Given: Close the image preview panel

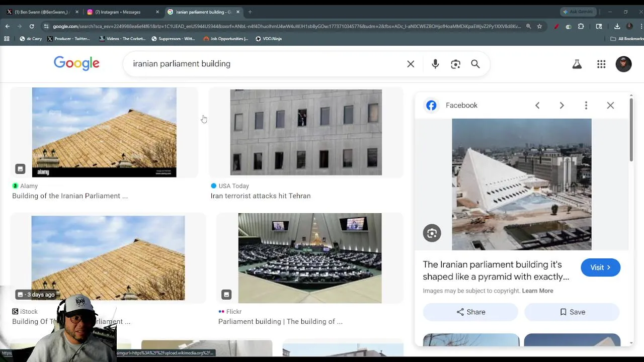Looking at the screenshot, I should [x=610, y=105].
